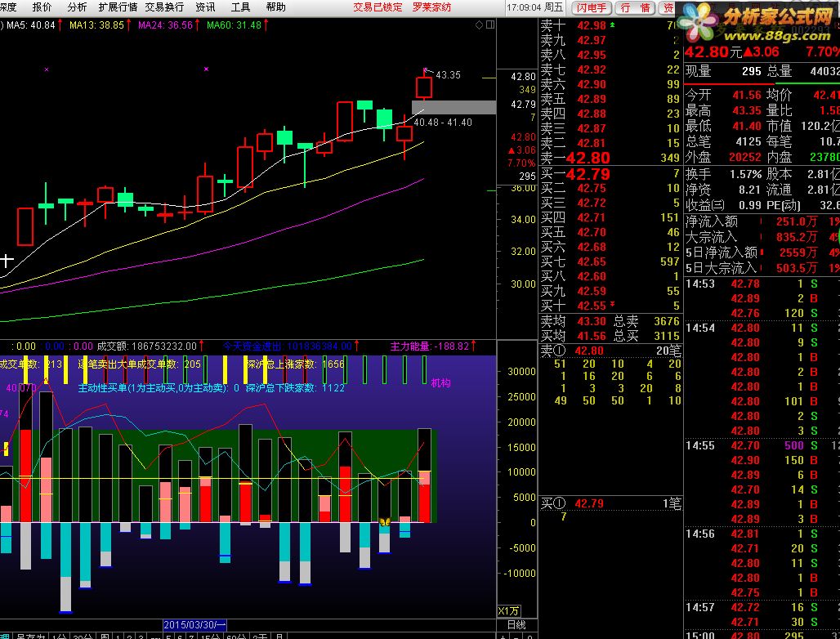This screenshot has height=639, width=840.
Task: Click the 卖一 price 42.80 in the order book
Action: click(588, 158)
